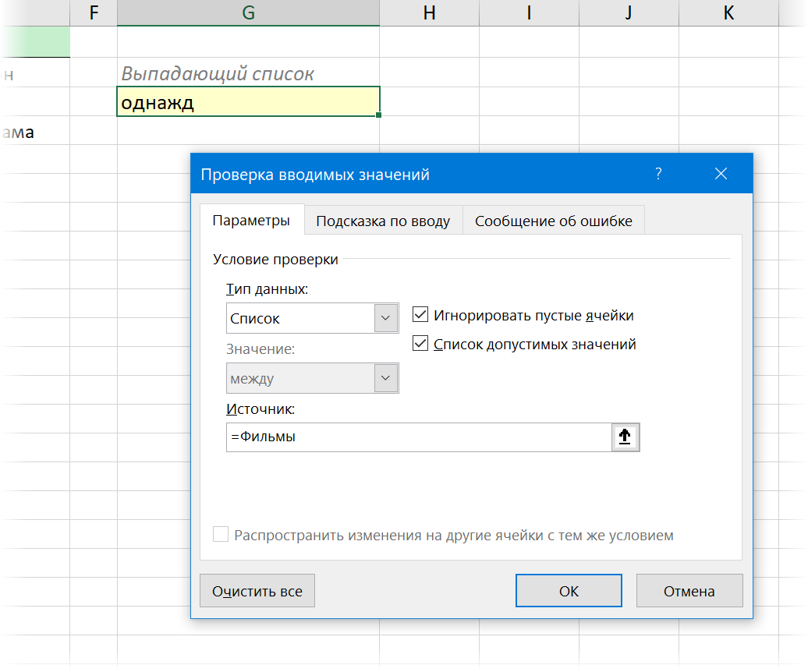Screen dimensions: 808x672
Task: Click column K header
Action: (x=728, y=12)
